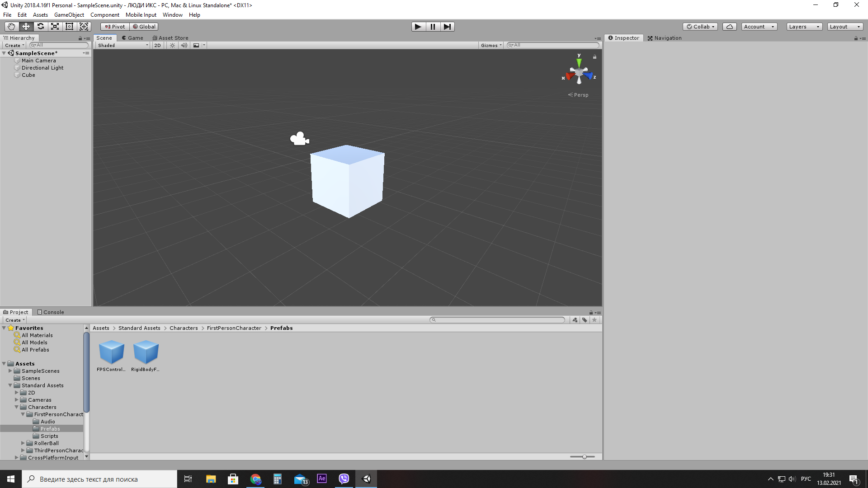Screen dimensions: 868x488
Task: Switch to the Console tab
Action: tap(51, 312)
